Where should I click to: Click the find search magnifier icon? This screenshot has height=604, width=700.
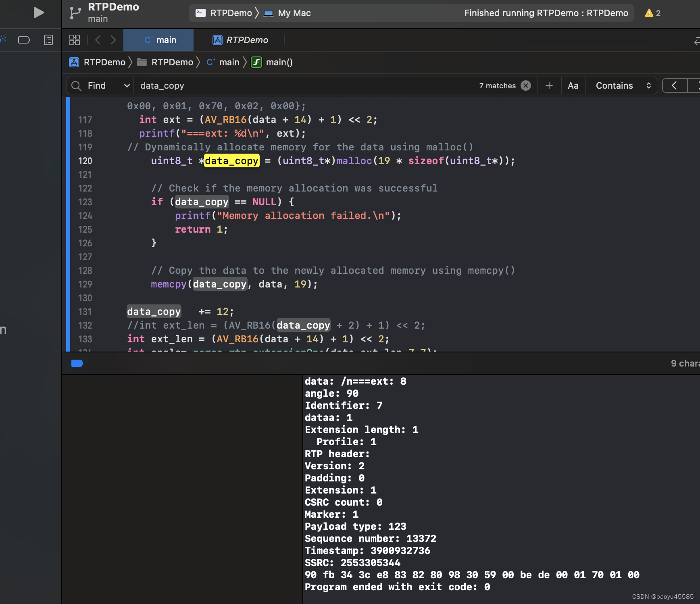76,85
